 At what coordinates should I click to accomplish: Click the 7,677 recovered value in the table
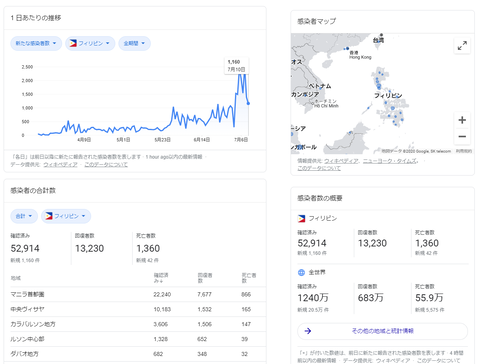[x=204, y=294]
